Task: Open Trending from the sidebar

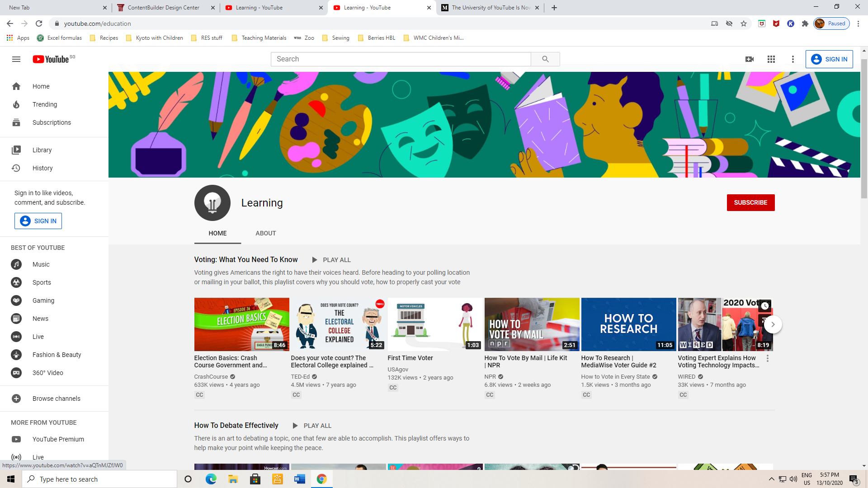Action: [x=45, y=104]
